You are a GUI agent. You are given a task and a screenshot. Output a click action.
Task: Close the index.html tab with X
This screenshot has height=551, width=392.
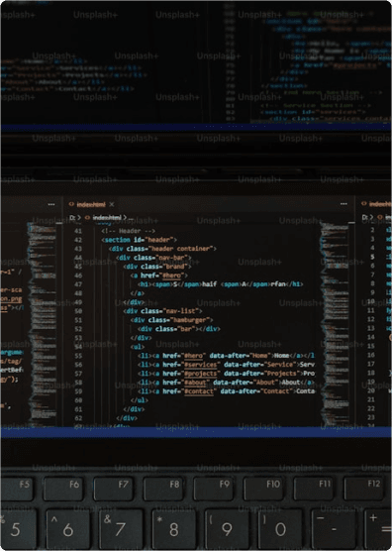click(x=112, y=204)
